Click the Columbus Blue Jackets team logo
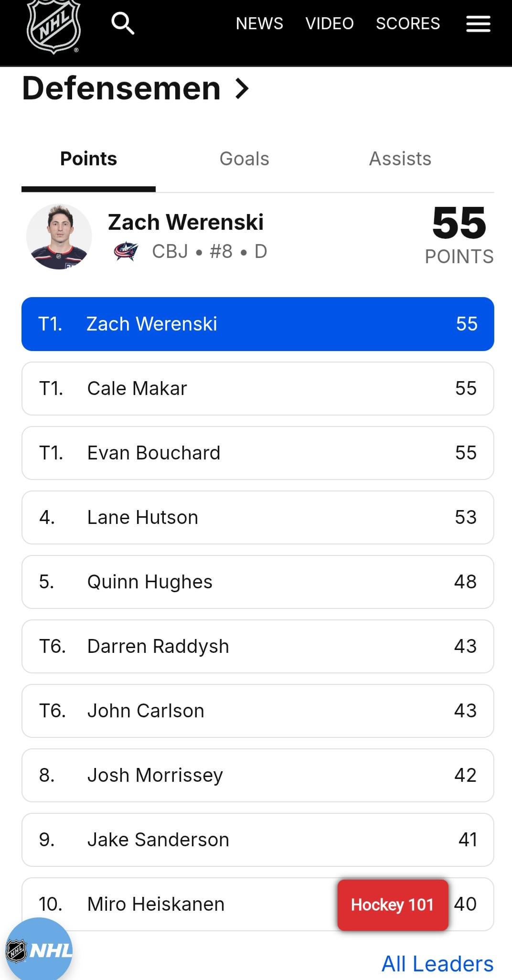The image size is (512, 980). coord(126,251)
